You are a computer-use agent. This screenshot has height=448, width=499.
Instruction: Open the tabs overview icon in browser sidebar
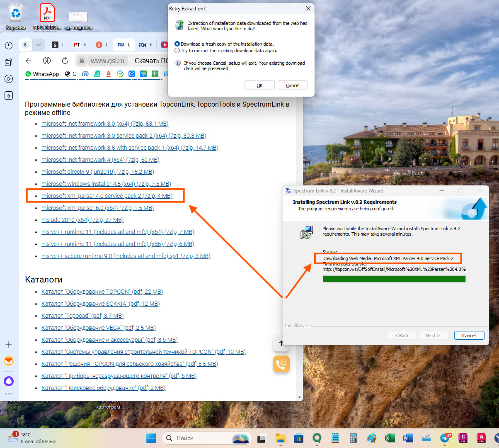tap(9, 62)
